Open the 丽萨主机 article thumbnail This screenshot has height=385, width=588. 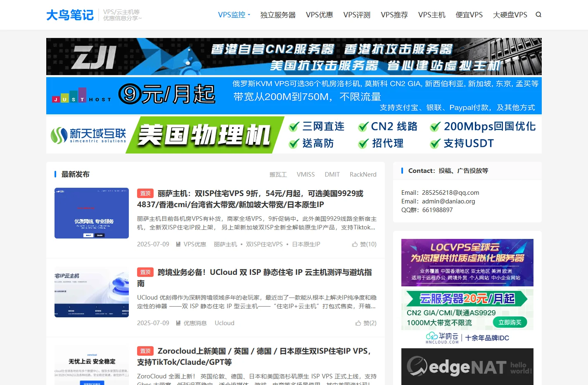[92, 213]
